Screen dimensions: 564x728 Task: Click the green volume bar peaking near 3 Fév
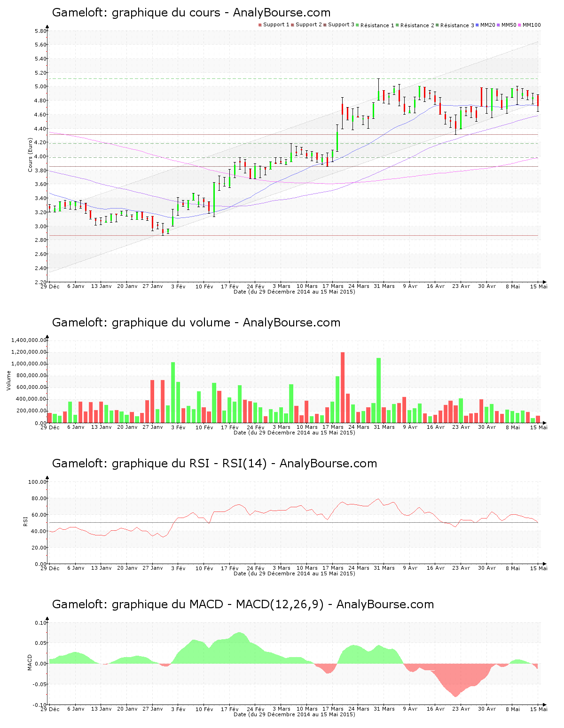[173, 393]
